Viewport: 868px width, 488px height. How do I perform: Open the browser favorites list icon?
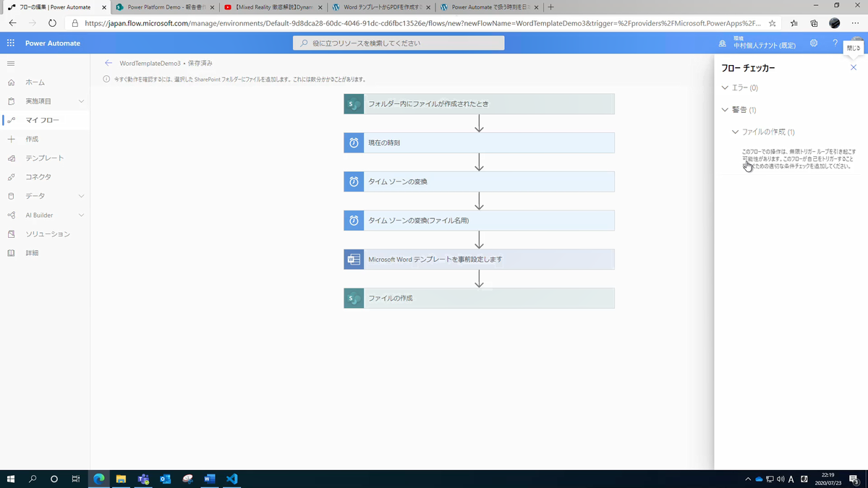[794, 23]
